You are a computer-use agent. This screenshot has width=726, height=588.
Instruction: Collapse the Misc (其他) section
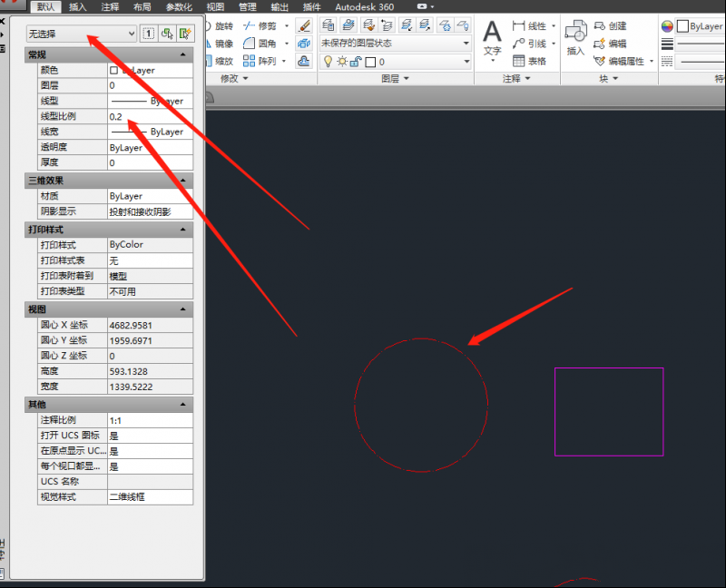pyautogui.click(x=183, y=405)
